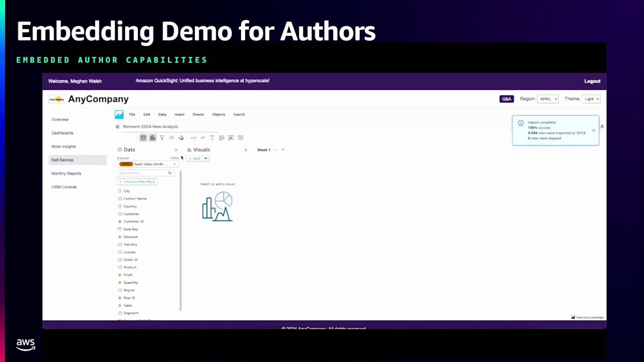Open CRM Console in sidebar
Image resolution: width=644 pixels, height=362 pixels.
click(x=64, y=187)
